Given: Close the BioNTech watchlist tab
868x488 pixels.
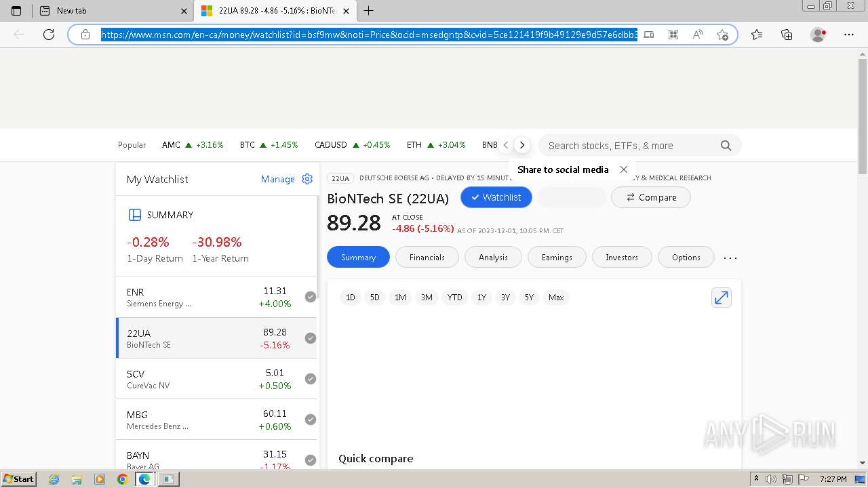Looking at the screenshot, I should pyautogui.click(x=347, y=11).
